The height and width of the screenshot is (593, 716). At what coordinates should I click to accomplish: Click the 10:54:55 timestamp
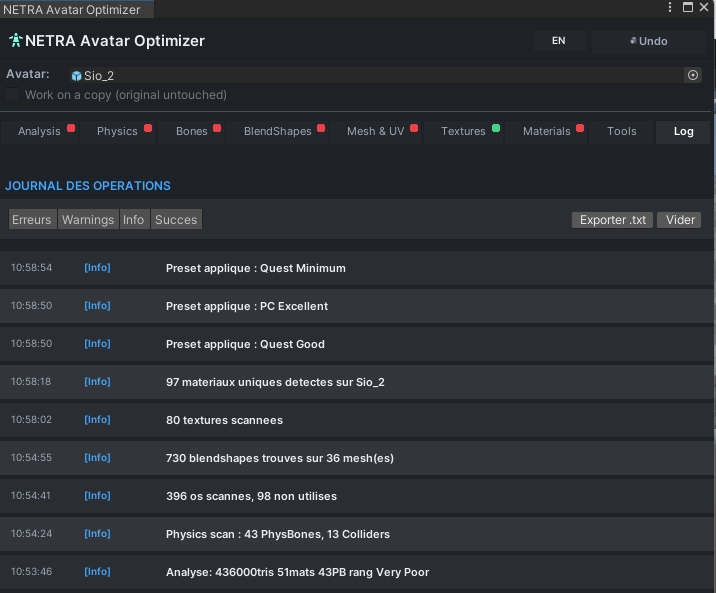pos(32,457)
